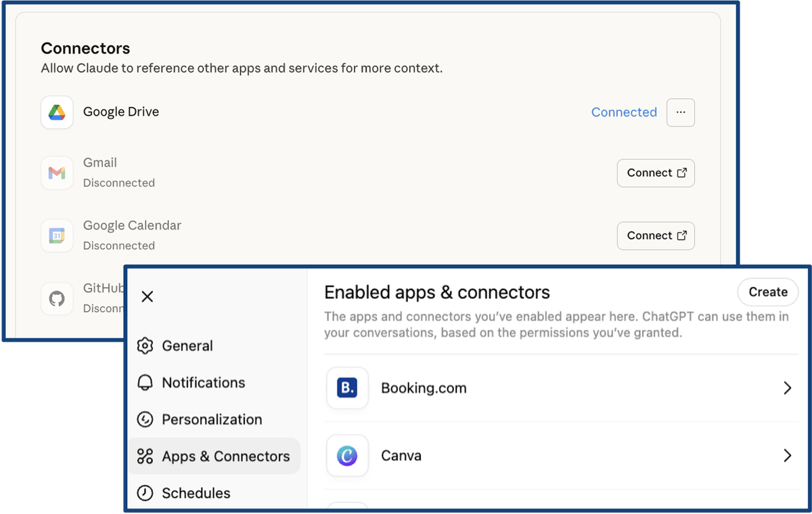Click the Google Drive icon

(x=57, y=112)
